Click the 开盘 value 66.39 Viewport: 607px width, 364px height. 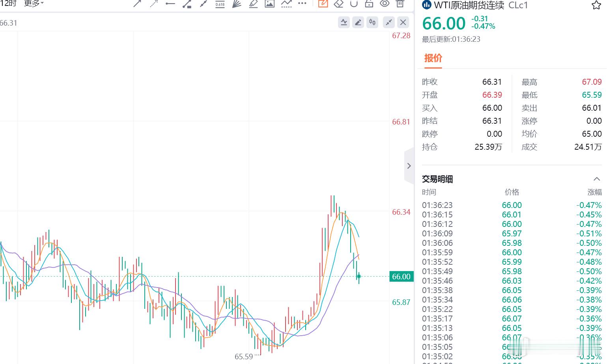pos(492,95)
